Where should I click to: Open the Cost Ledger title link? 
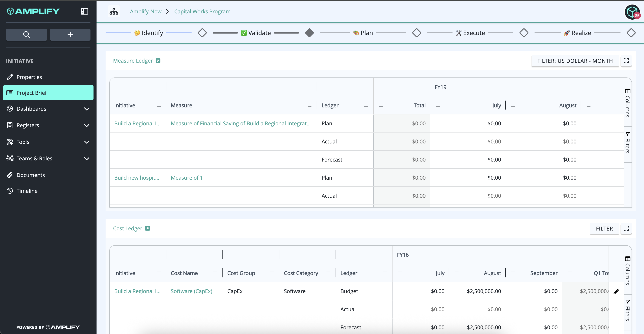click(x=127, y=228)
